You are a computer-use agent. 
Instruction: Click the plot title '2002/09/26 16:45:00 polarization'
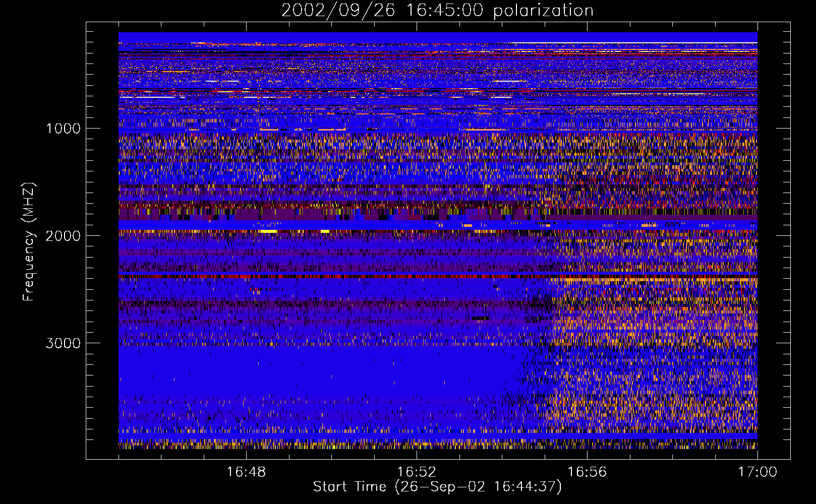click(437, 11)
